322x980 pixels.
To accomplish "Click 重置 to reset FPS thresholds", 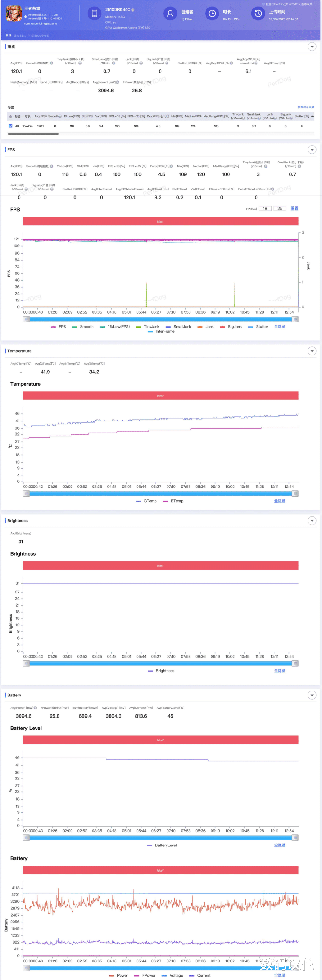I will point(294,208).
